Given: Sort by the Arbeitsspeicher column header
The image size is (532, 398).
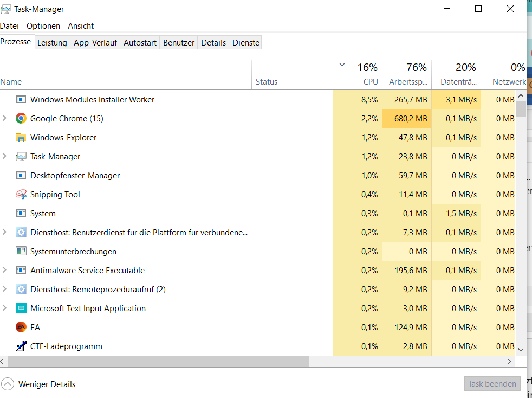Looking at the screenshot, I should click(407, 75).
